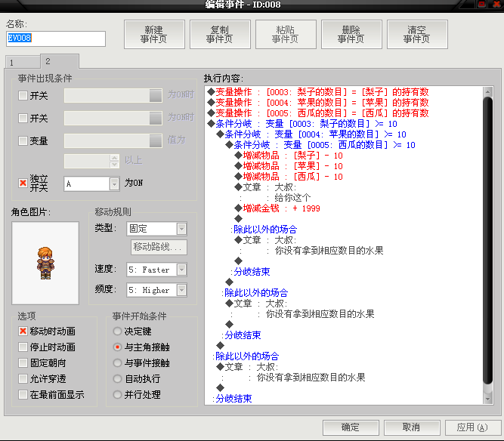Click the 以上 value stepper arrows

pyautogui.click(x=114, y=162)
